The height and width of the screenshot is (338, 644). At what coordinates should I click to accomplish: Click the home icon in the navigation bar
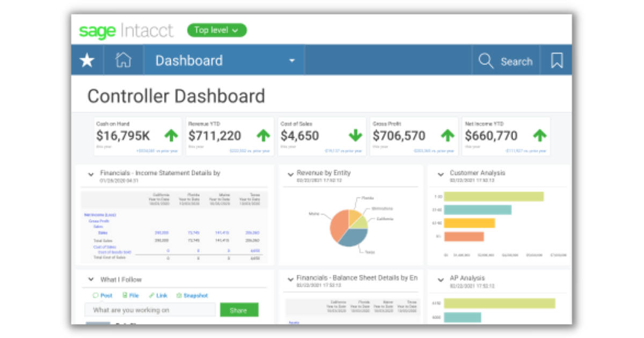tap(123, 60)
